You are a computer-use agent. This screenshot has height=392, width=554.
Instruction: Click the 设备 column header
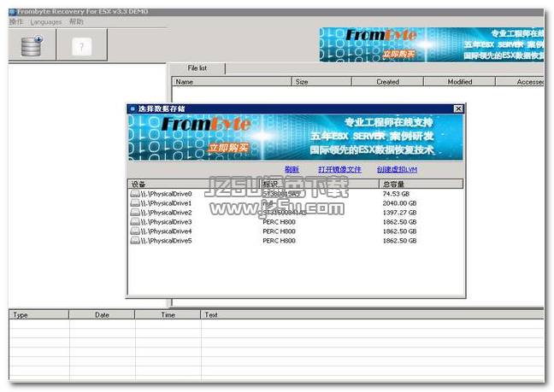click(194, 184)
